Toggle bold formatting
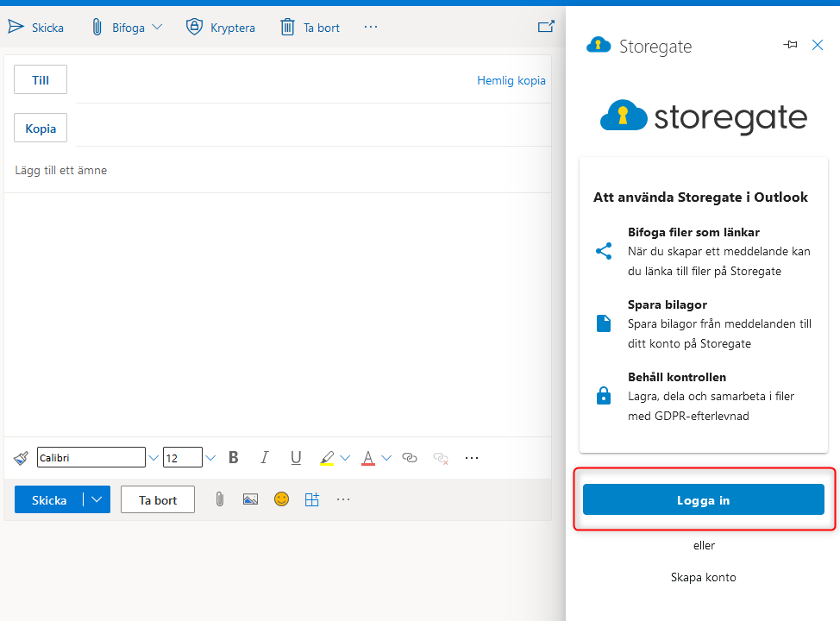The height and width of the screenshot is (621, 840). [233, 458]
